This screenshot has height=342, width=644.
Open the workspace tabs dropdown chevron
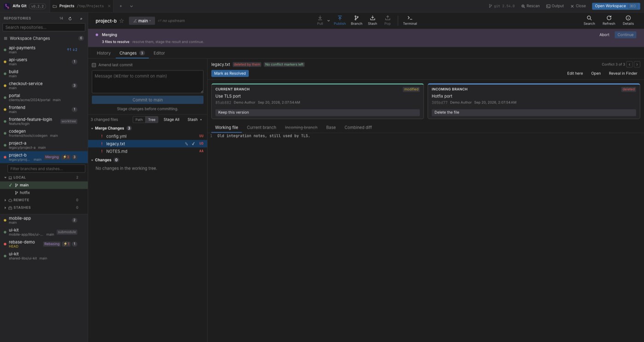tap(131, 6)
